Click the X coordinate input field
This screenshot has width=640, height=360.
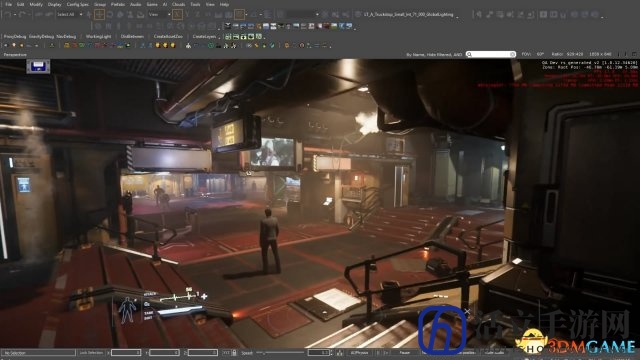126,353
